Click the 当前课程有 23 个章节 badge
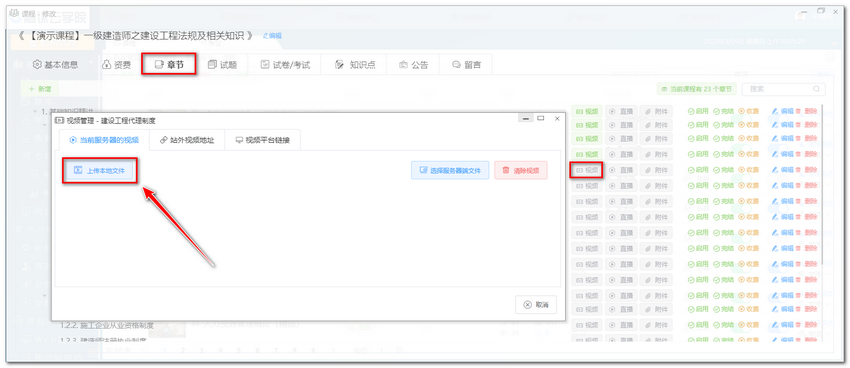850x368 pixels. tap(696, 89)
